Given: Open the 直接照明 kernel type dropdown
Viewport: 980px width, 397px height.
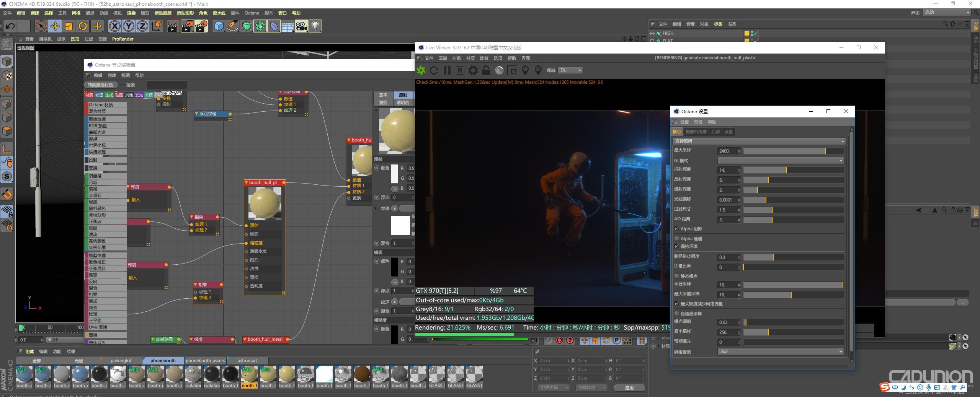Looking at the screenshot, I should [x=759, y=141].
